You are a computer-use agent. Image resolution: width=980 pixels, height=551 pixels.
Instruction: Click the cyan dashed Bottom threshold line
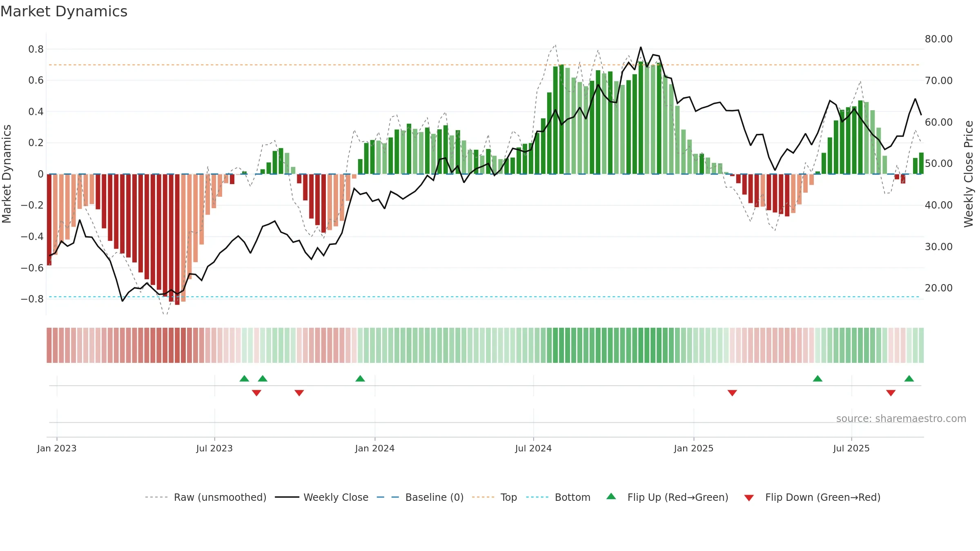[x=484, y=297]
